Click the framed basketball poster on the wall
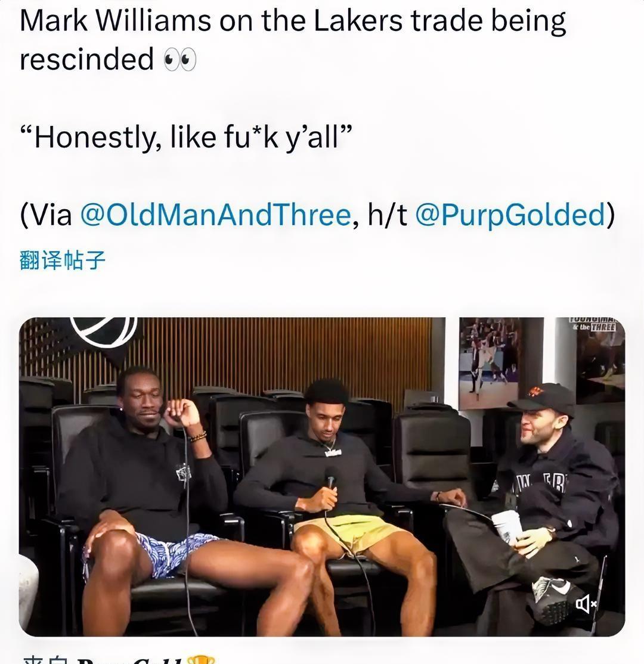The image size is (644, 664). coord(491,362)
